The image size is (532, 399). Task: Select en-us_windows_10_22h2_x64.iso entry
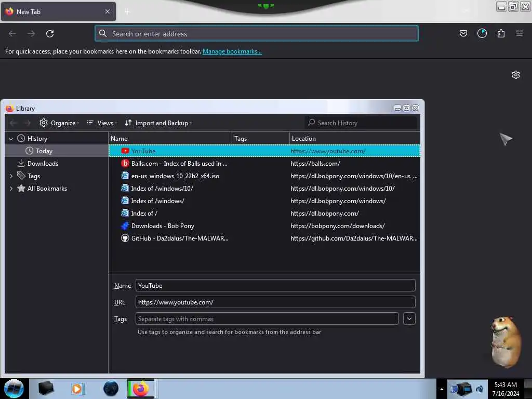264,176
